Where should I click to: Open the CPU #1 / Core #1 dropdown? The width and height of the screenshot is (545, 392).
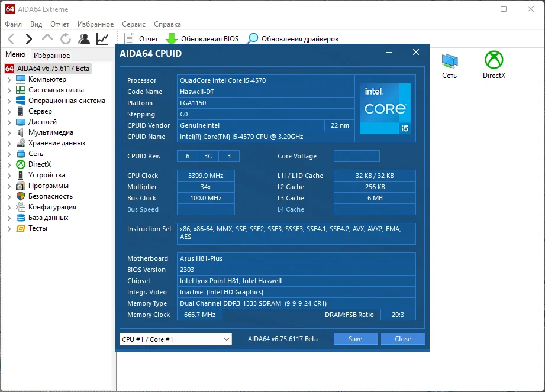tap(176, 339)
